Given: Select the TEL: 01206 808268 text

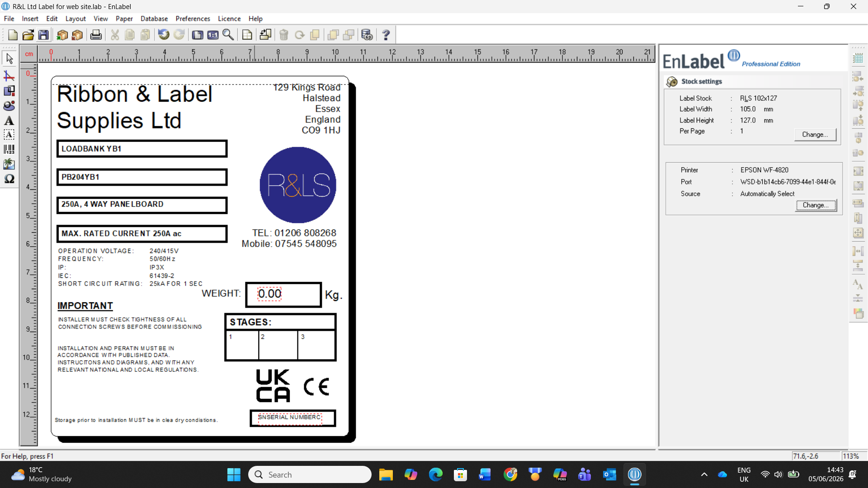Looking at the screenshot, I should (x=294, y=233).
